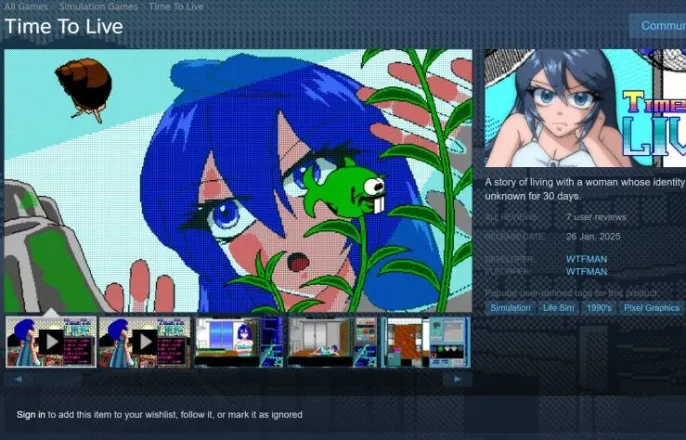Open the WTFMAN publisher link
Image resolution: width=686 pixels, height=440 pixels.
coord(586,272)
